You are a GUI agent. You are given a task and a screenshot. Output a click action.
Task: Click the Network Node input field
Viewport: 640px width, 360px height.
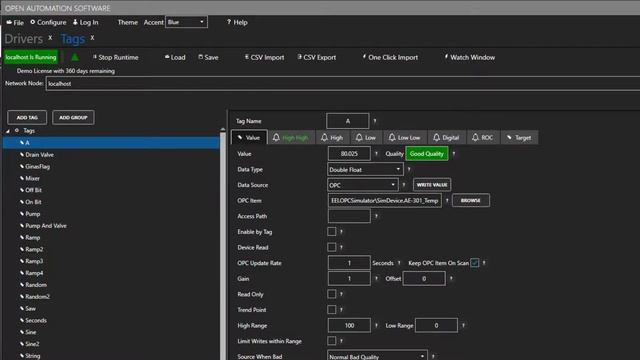click(x=343, y=84)
